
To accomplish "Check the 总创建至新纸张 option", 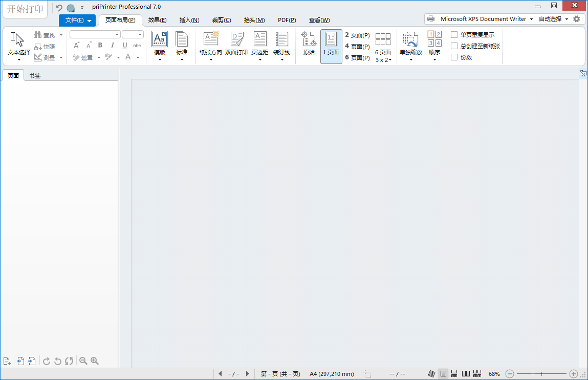I will [454, 46].
